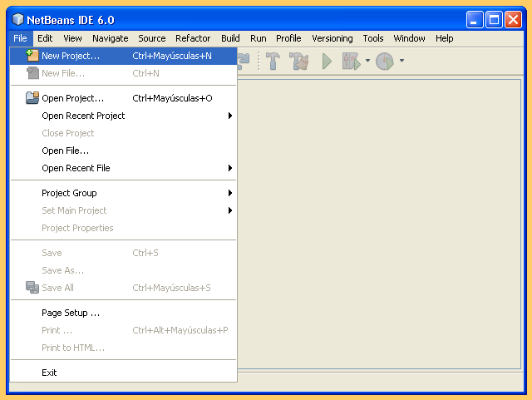Image resolution: width=532 pixels, height=400 pixels.
Task: Select Print ... menu entry
Action: tap(123, 330)
